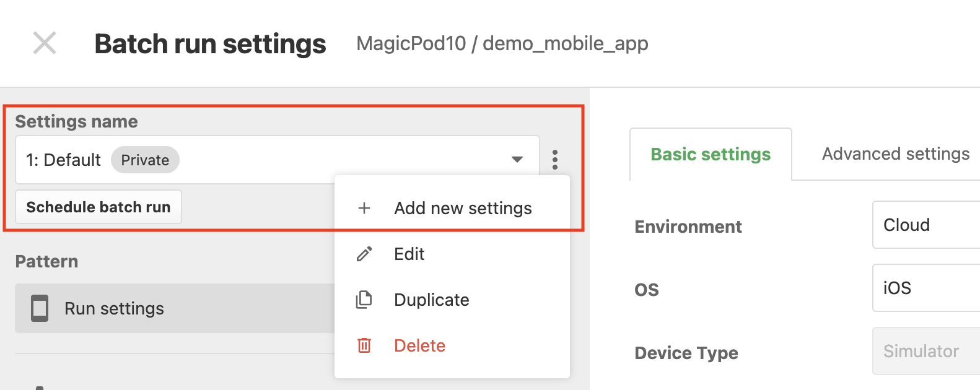Choose Delete from the context menu

point(452,346)
